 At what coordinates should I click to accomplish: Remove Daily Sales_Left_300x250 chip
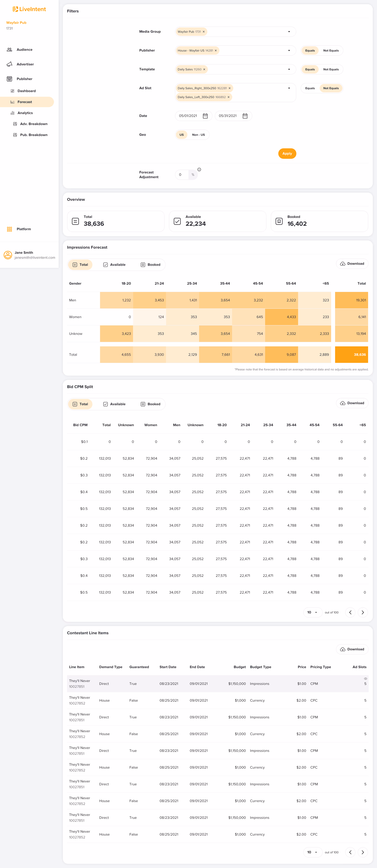click(228, 97)
